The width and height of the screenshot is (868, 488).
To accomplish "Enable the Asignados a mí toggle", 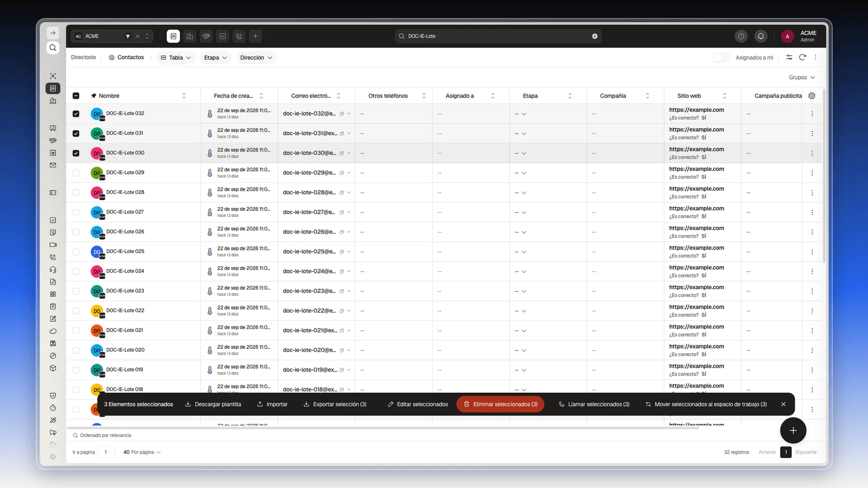I will (722, 58).
